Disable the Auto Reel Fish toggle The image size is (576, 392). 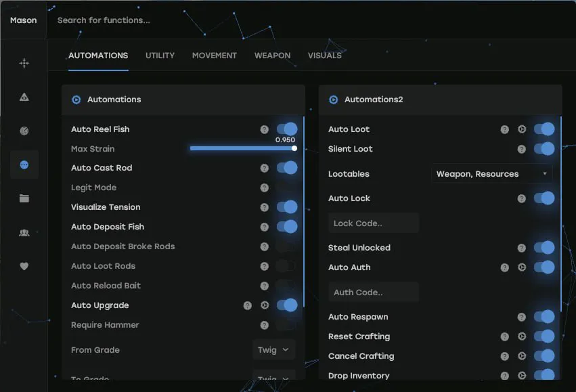click(x=287, y=129)
